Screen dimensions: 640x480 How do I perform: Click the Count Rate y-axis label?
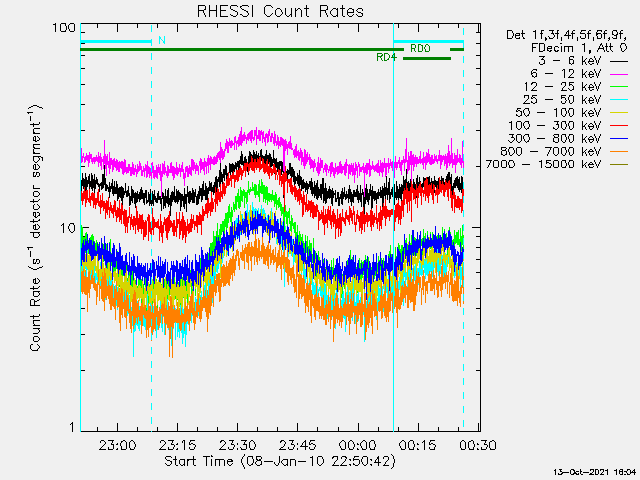36,229
